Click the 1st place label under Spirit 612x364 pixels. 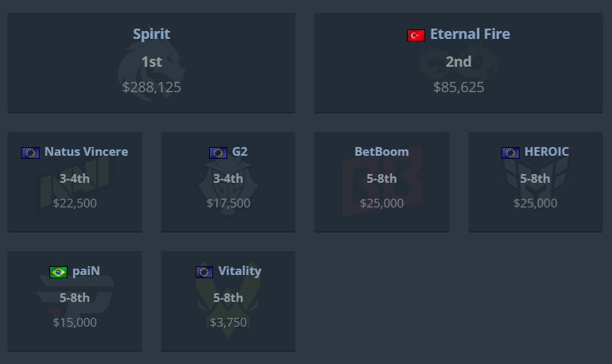[x=151, y=62]
